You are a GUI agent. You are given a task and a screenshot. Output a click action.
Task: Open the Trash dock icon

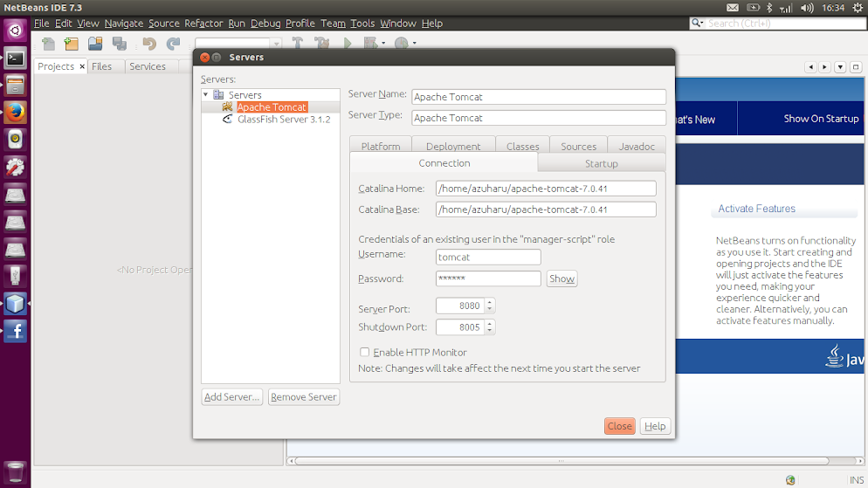coord(15,472)
